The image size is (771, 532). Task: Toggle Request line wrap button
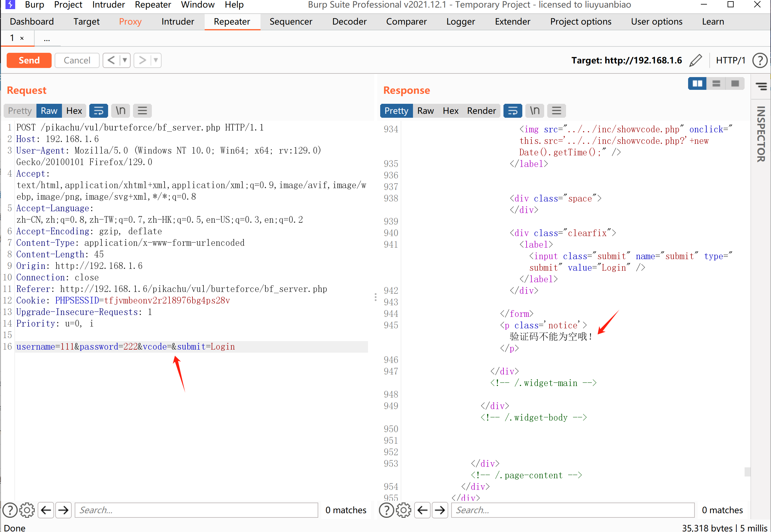pos(99,111)
